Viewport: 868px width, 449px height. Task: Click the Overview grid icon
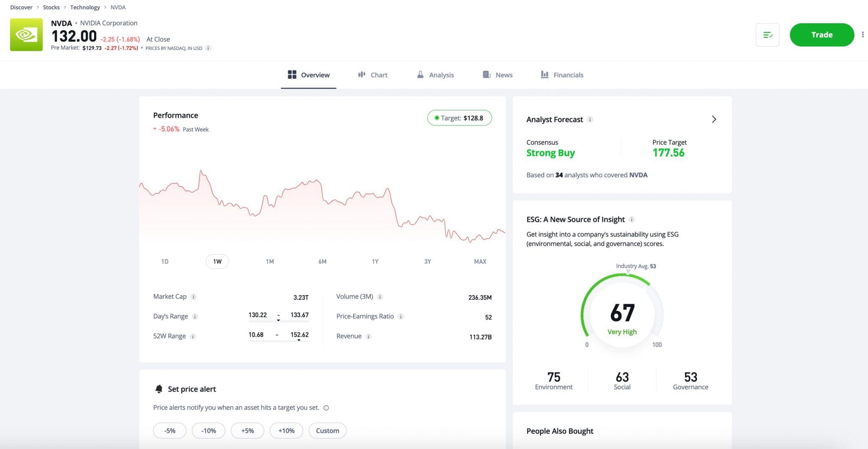[x=292, y=75]
